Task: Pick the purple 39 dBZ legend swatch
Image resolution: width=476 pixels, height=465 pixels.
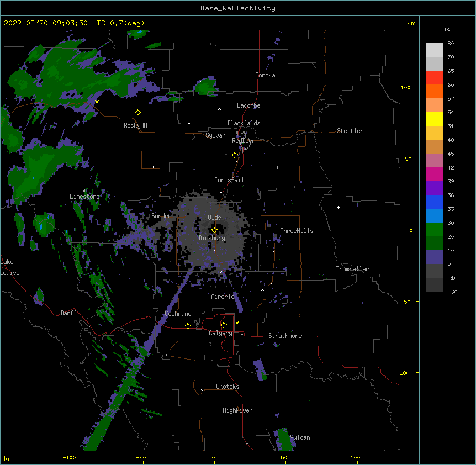Action: [x=434, y=188]
